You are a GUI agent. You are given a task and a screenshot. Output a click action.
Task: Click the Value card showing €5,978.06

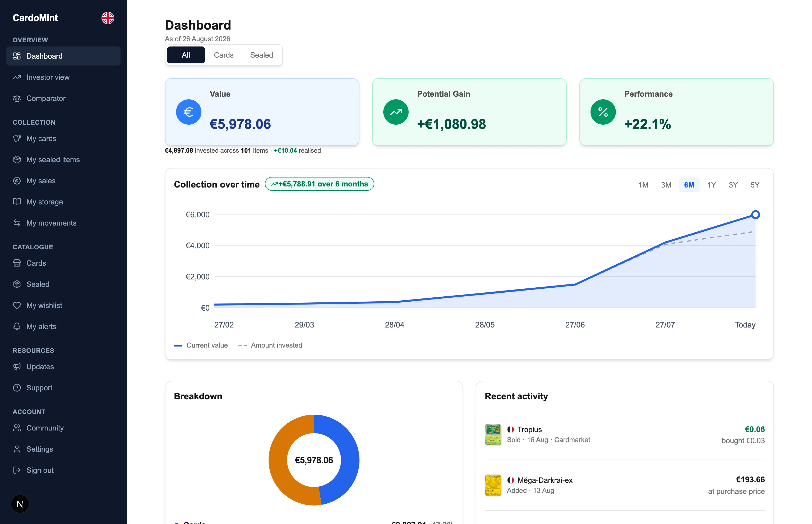pos(262,112)
